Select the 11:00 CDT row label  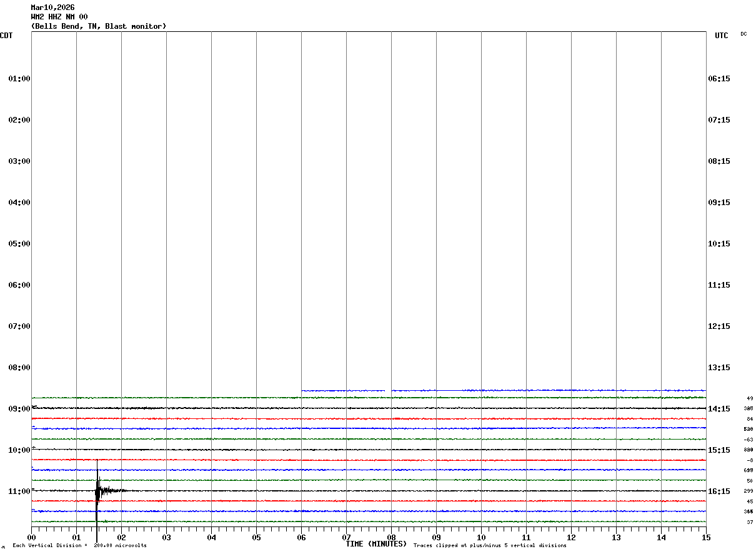coord(19,491)
